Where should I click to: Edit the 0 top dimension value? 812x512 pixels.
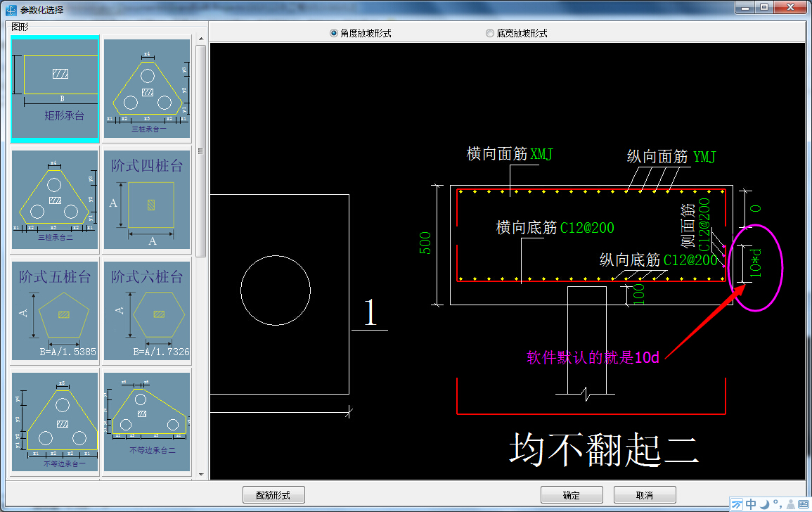(756, 208)
